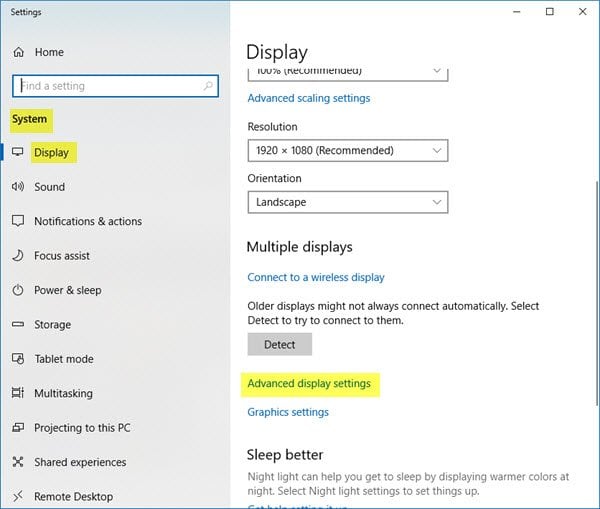Click the Focus assist moon icon
Screen dimensions: 600x509
(18, 256)
